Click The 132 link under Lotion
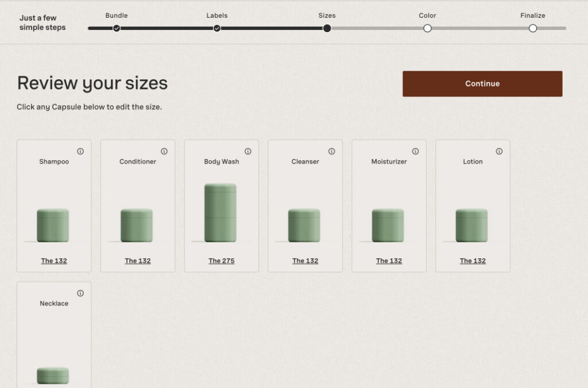 tap(473, 261)
